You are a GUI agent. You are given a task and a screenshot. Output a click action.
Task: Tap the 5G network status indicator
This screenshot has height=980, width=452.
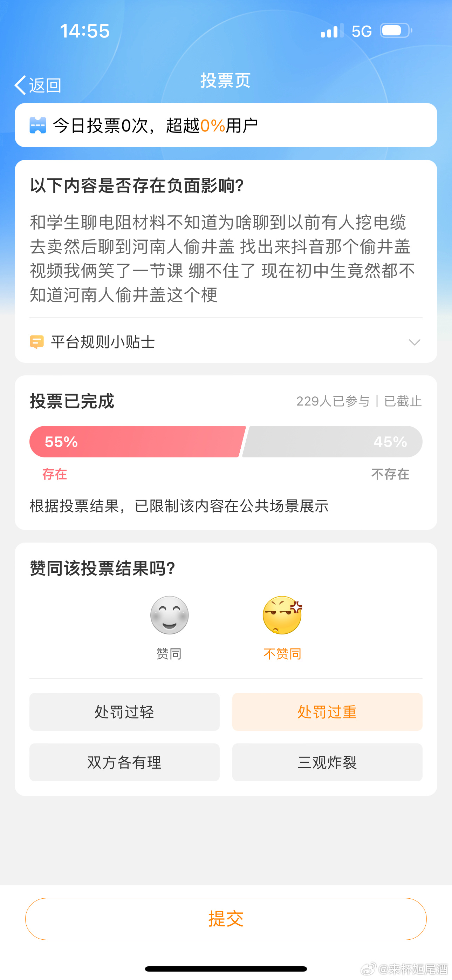362,31
